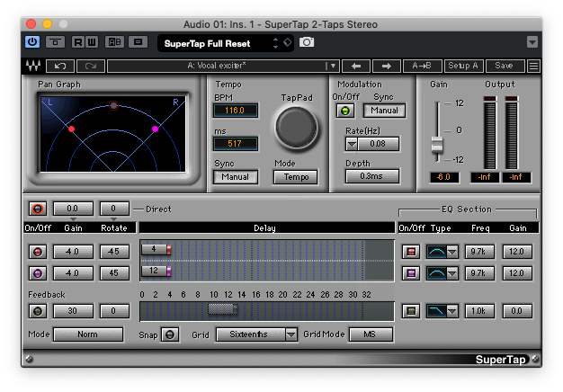Image resolution: width=563 pixels, height=392 pixels.
Task: Click the BPM value field 116.0
Action: tap(235, 111)
